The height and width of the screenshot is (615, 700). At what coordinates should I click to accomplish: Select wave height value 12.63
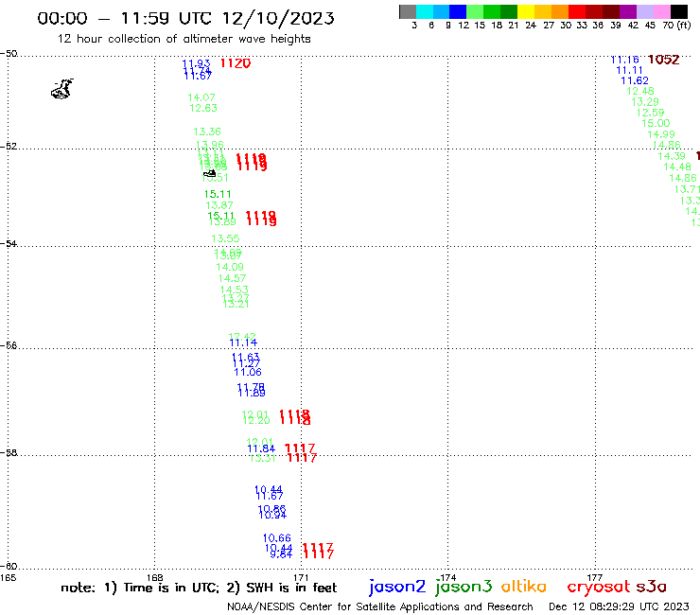pos(203,108)
